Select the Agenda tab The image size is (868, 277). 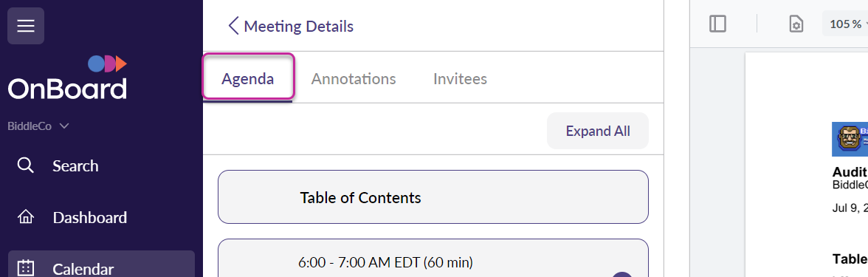point(248,78)
